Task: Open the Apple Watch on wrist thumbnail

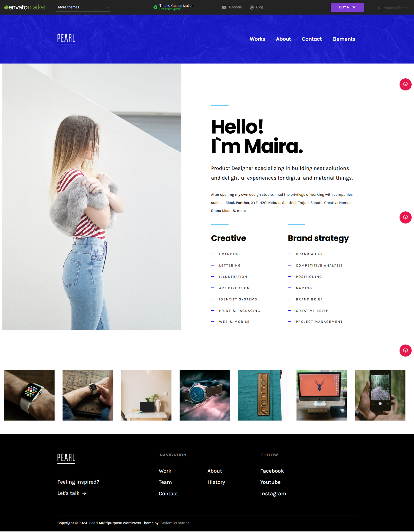Action: 29,395
